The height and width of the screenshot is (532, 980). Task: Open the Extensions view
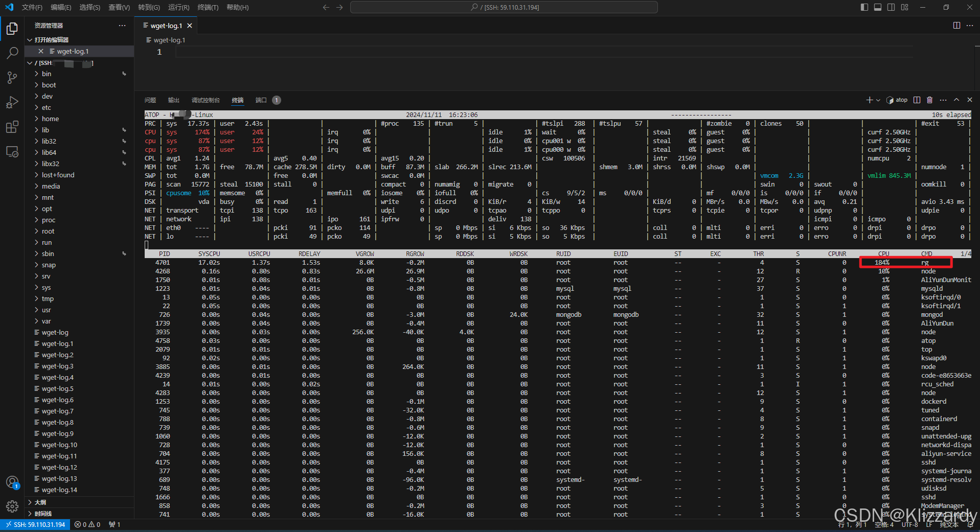click(x=12, y=127)
